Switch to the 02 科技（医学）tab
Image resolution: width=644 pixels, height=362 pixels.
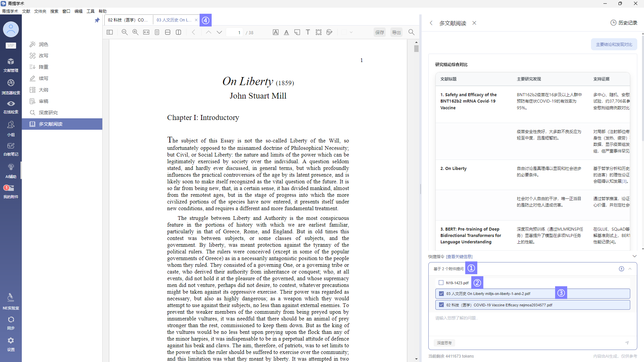click(x=128, y=20)
